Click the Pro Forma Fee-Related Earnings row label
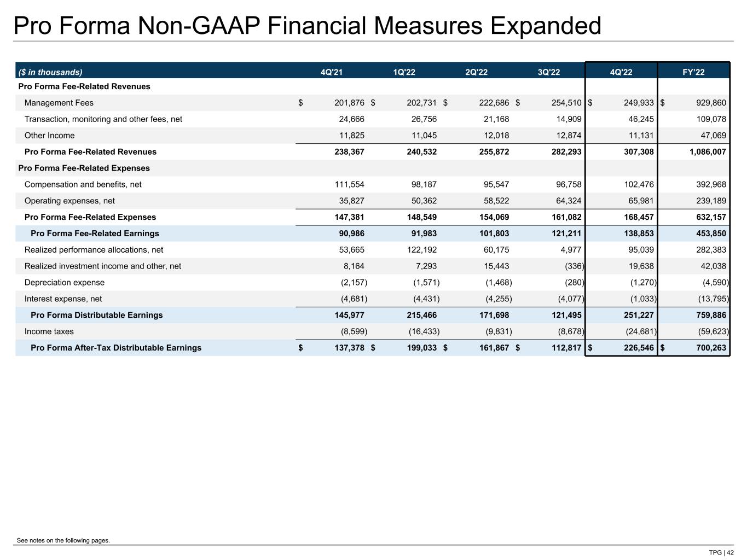 pyautogui.click(x=95, y=234)
